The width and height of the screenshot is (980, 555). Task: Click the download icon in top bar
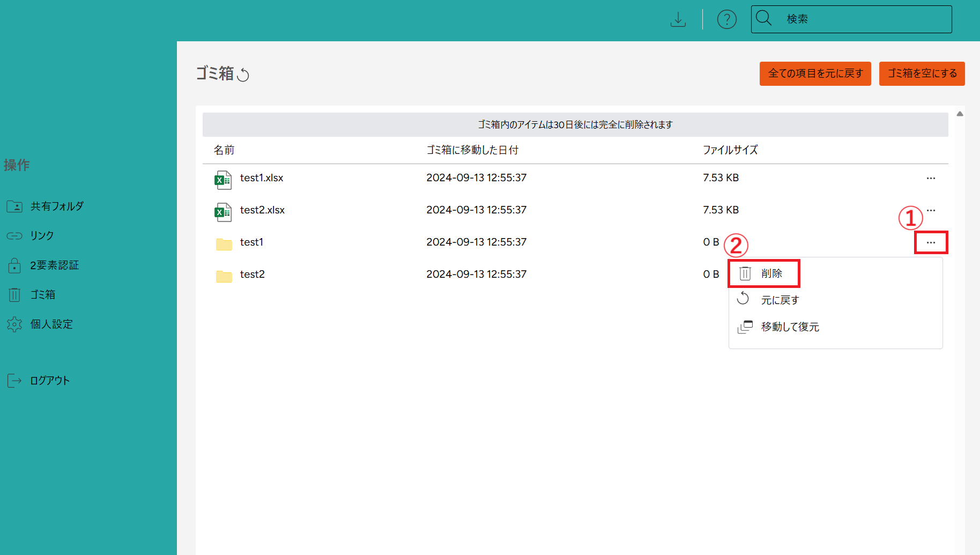(x=678, y=19)
